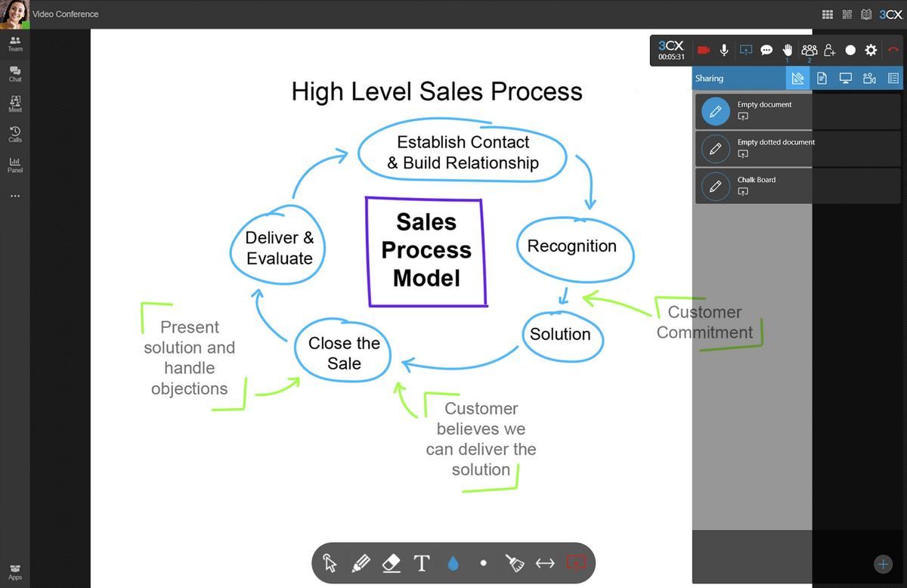Screen dimensions: 907x588
Task: Pick the blue ink color droplet
Action: click(453, 563)
